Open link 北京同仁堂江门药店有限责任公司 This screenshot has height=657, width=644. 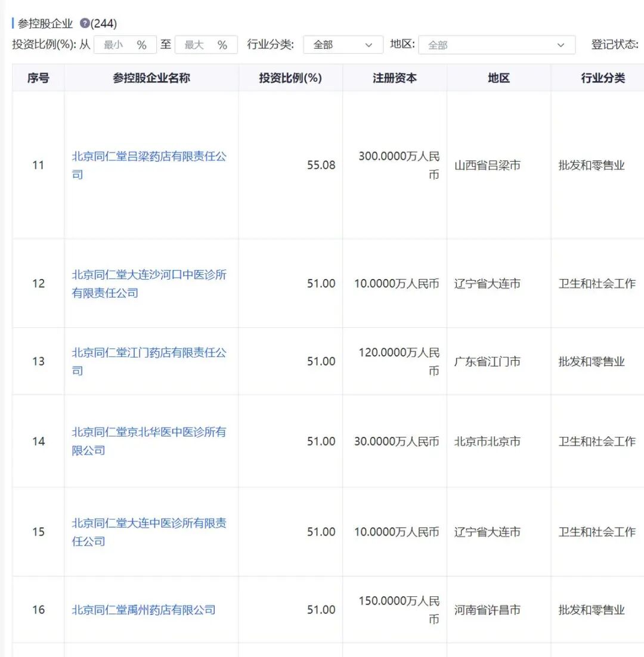tap(149, 361)
